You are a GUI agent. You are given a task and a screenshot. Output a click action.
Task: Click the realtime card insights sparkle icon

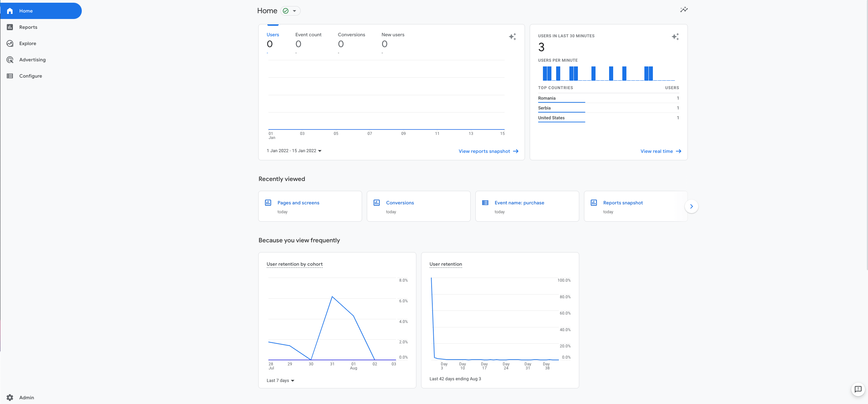pos(675,37)
